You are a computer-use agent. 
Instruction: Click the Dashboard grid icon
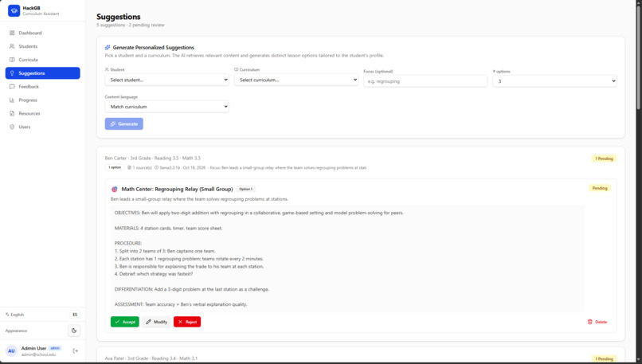[12, 33]
